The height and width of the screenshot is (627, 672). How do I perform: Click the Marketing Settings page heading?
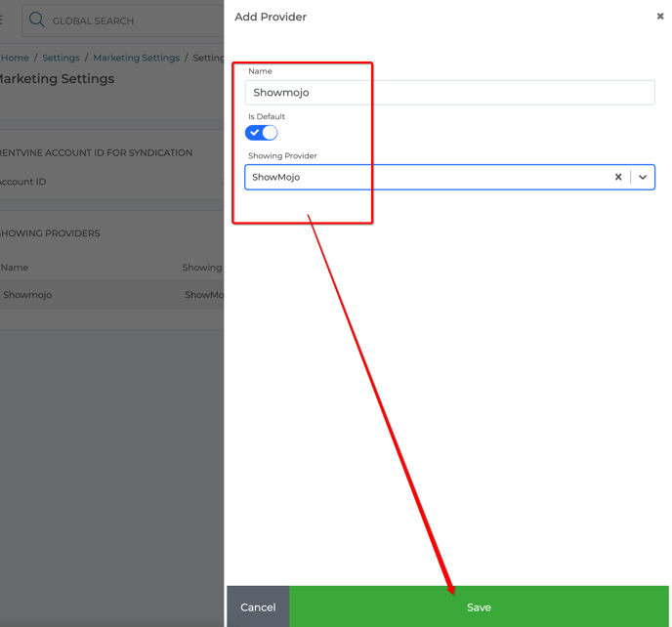pyautogui.click(x=56, y=79)
